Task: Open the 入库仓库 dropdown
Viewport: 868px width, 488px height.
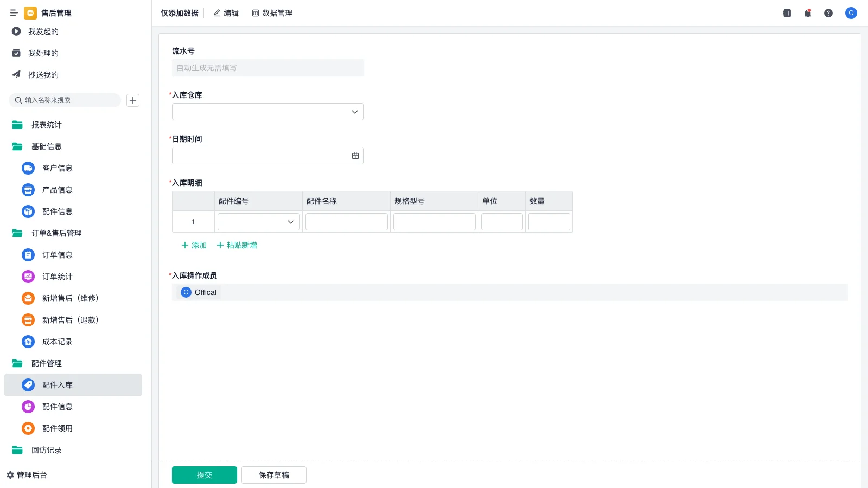Action: pyautogui.click(x=267, y=112)
